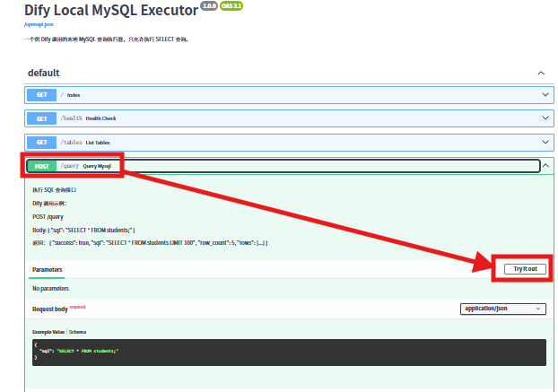Viewport: 558px width, 392px height.
Task: Click the /query path text
Action: pyautogui.click(x=70, y=166)
